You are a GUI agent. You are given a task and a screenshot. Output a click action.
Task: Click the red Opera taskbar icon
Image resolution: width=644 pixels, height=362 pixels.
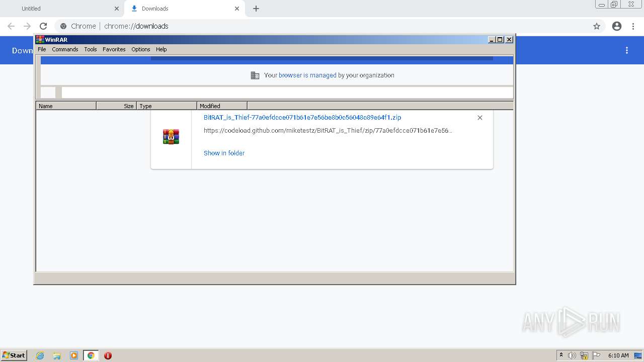click(x=108, y=355)
